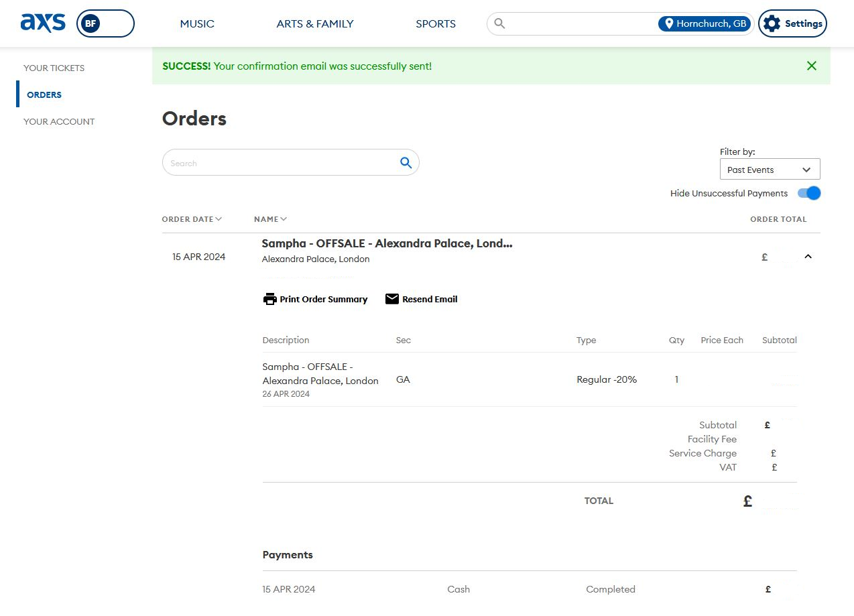The image size is (854, 616).
Task: Click the Filter by label
Action: point(737,152)
